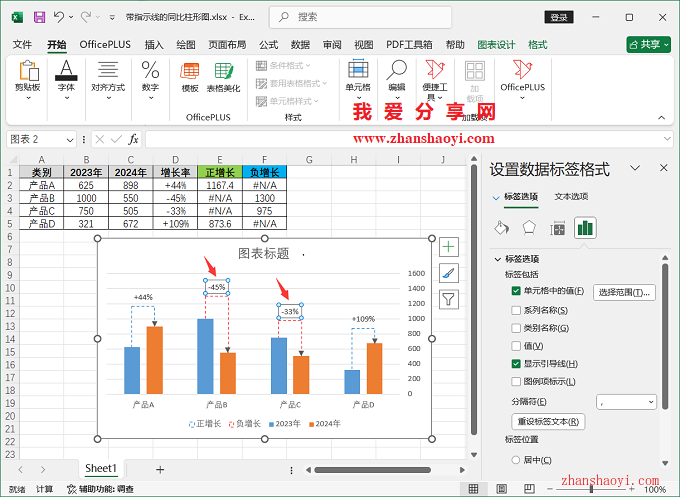
Task: Open the 插入 ribbon tab
Action: [154, 45]
